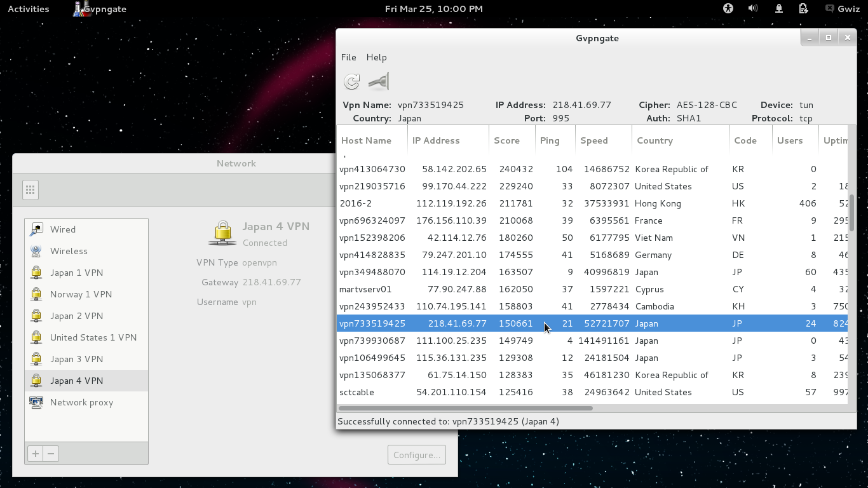
Task: Select server row vpn739930687
Action: 592,341
